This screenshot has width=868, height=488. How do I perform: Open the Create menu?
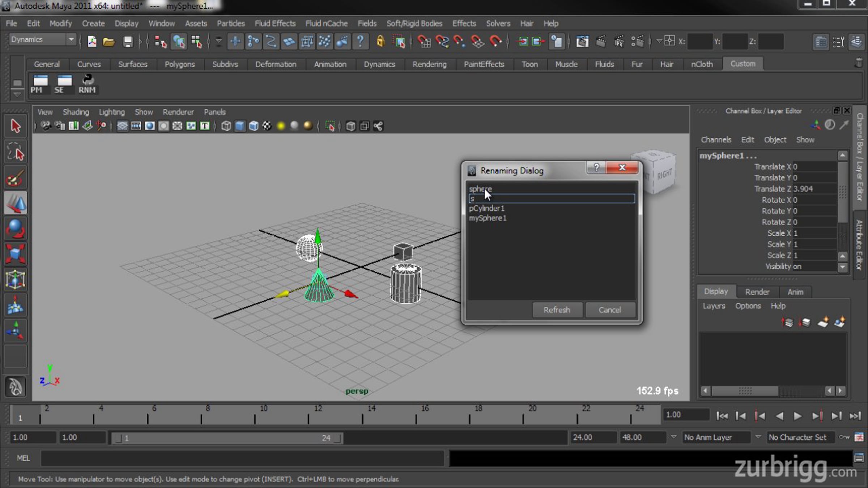pos(93,23)
